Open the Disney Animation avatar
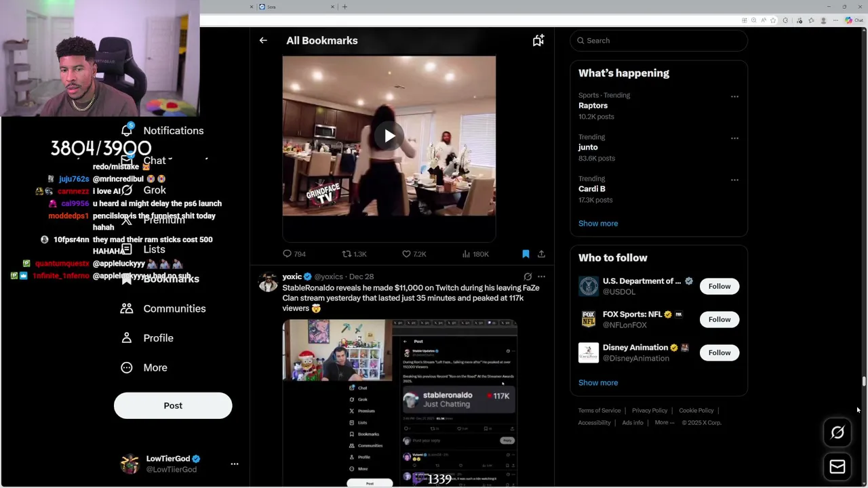This screenshot has height=488, width=868. click(589, 352)
